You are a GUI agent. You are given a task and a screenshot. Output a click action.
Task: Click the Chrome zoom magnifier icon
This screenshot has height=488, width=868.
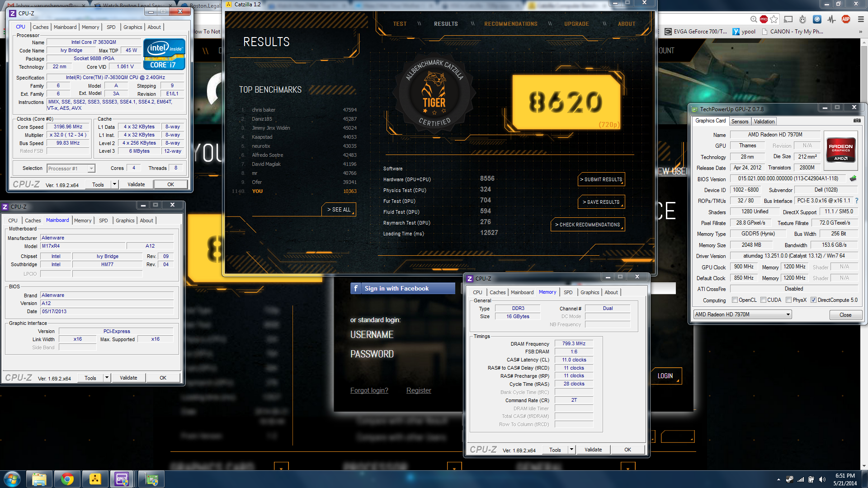[x=753, y=19]
